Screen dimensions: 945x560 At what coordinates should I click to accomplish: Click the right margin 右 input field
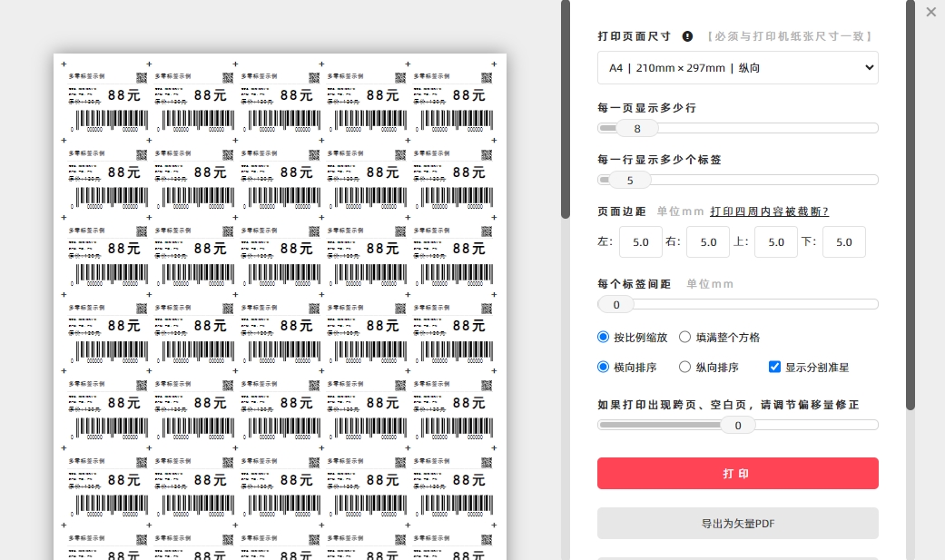[708, 241]
